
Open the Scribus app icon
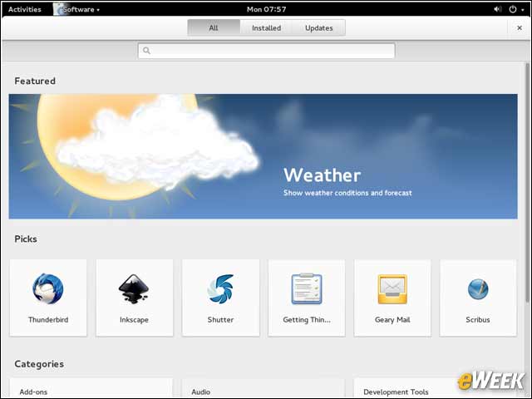coord(478,289)
